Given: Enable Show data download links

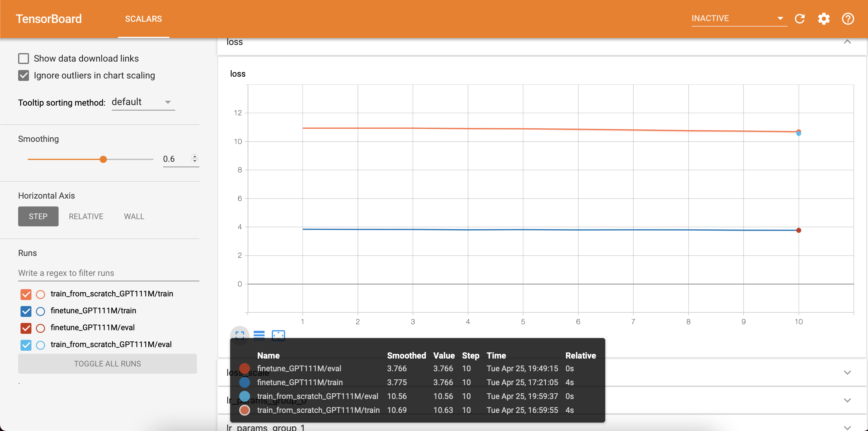Looking at the screenshot, I should pos(24,59).
